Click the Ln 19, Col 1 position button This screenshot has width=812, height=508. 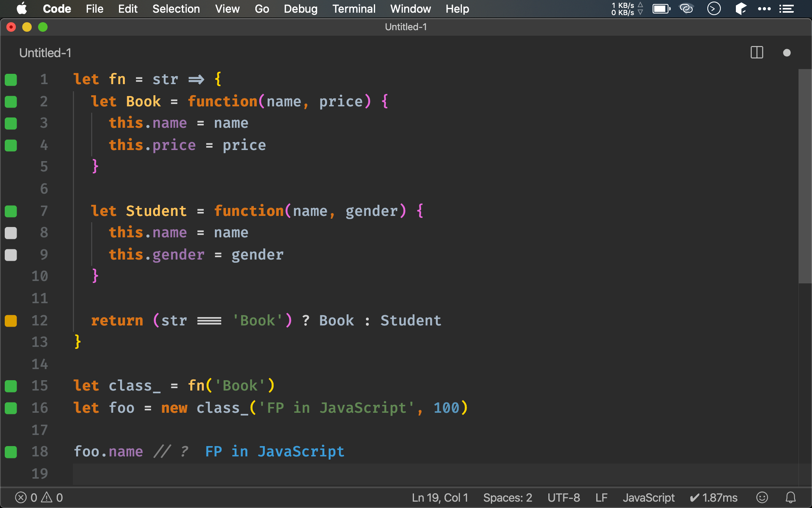440,497
